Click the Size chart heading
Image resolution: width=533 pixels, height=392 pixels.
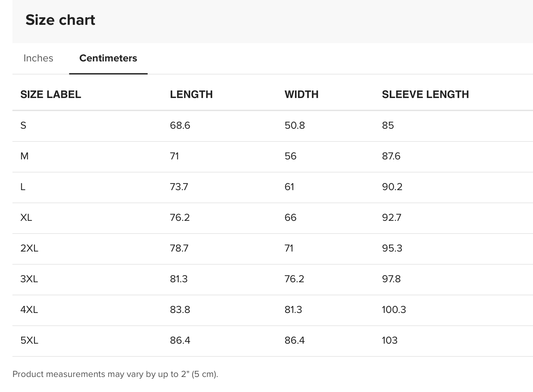(60, 20)
